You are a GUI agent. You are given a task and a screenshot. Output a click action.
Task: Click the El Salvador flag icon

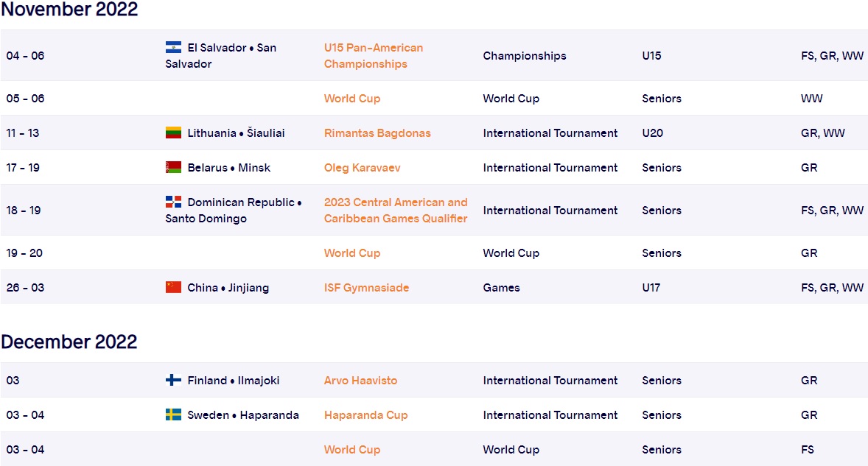coord(173,47)
